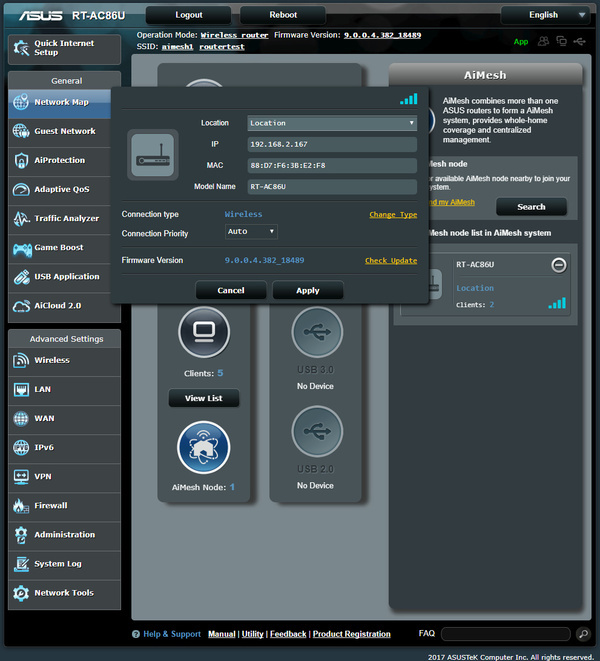Click the aimesh1 SSID link
Screen dimensions: 600x661
(178, 47)
